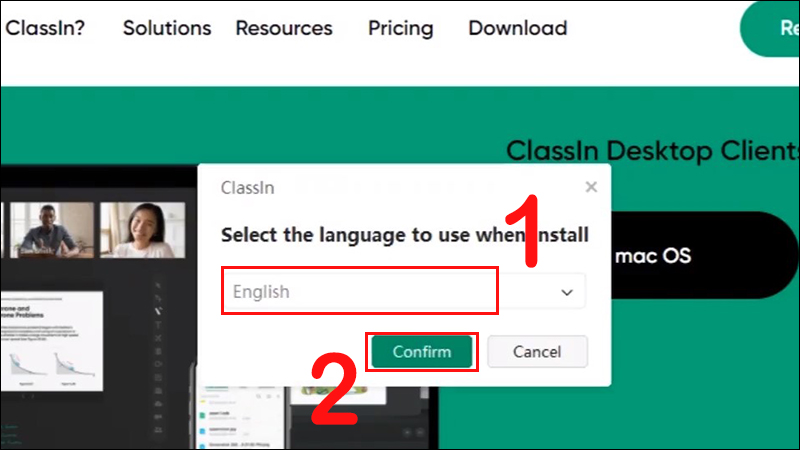The height and width of the screenshot is (450, 800).
Task: Click the 'ClassIn Desktop Client' heading
Action: click(653, 151)
